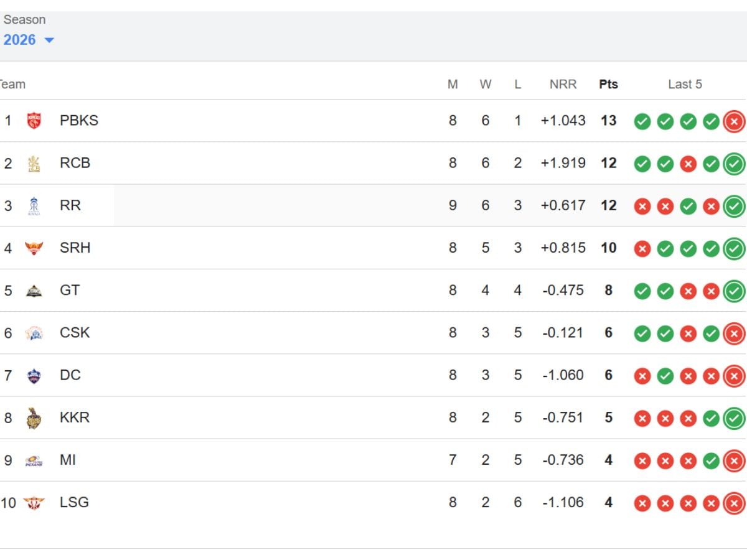The width and height of the screenshot is (747, 560).
Task: Click the PBKS team logo
Action: tap(34, 121)
